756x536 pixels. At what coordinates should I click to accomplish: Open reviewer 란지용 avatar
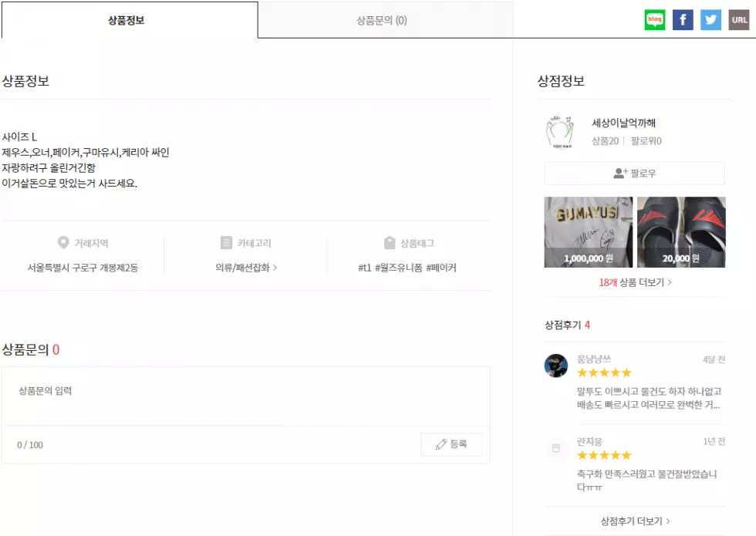(556, 448)
